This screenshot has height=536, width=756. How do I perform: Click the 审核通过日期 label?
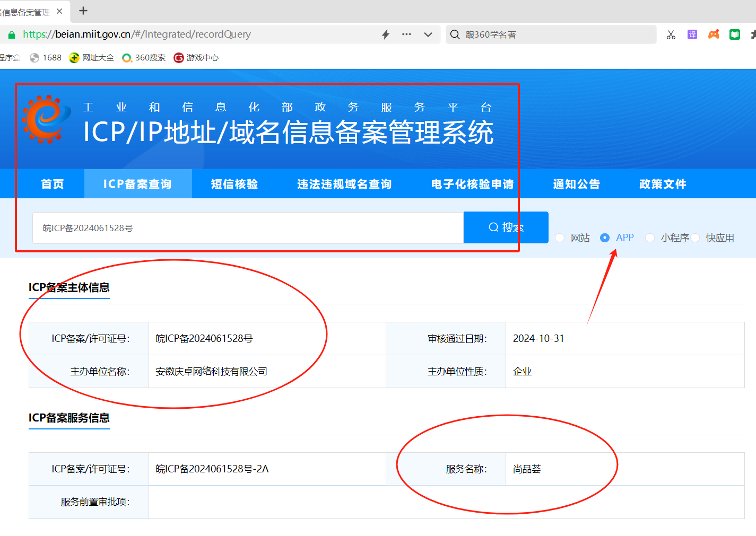click(x=457, y=339)
